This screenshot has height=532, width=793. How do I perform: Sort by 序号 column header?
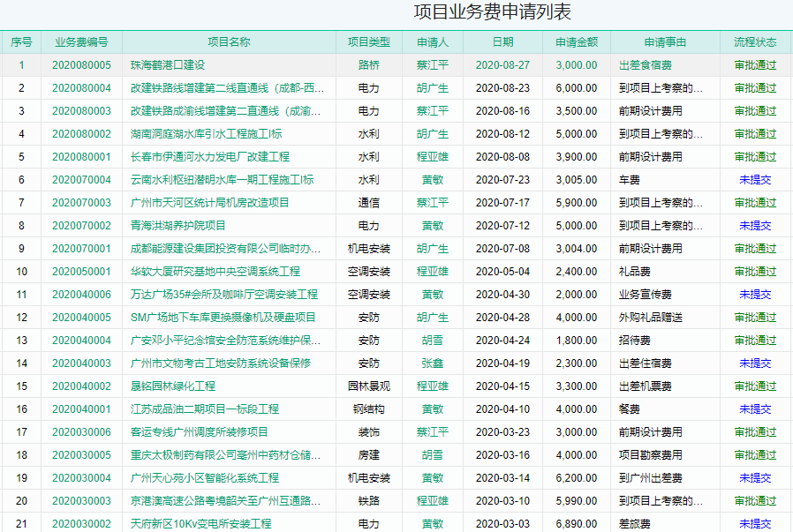[21, 42]
